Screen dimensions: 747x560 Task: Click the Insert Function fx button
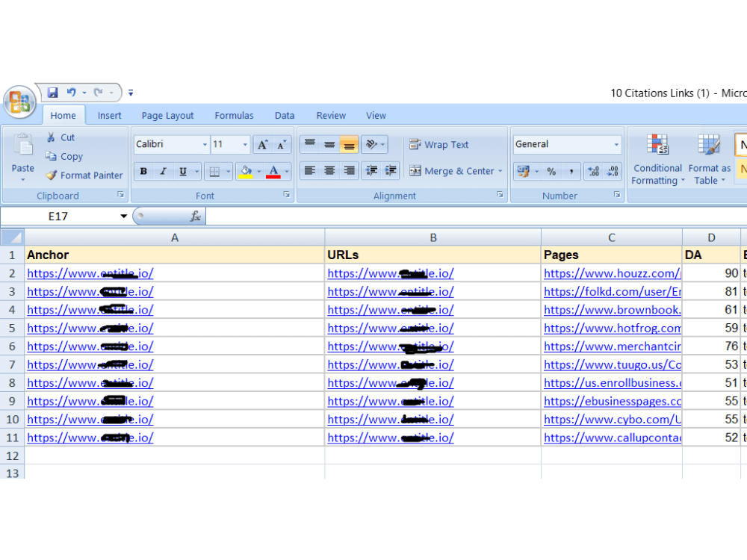195,217
